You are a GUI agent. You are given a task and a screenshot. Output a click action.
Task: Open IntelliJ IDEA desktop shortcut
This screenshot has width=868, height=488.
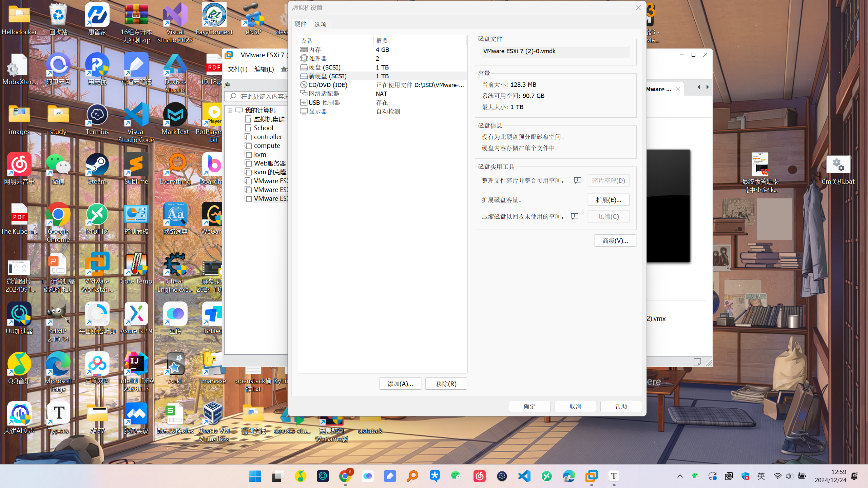136,372
